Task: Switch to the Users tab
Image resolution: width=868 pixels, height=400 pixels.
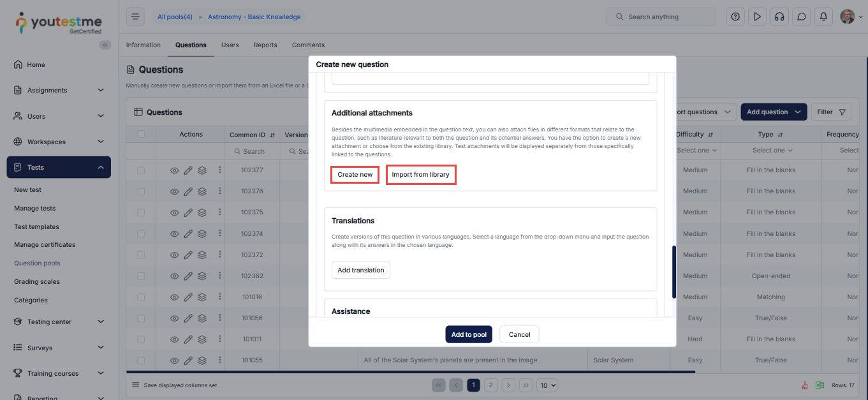Action: [x=230, y=45]
